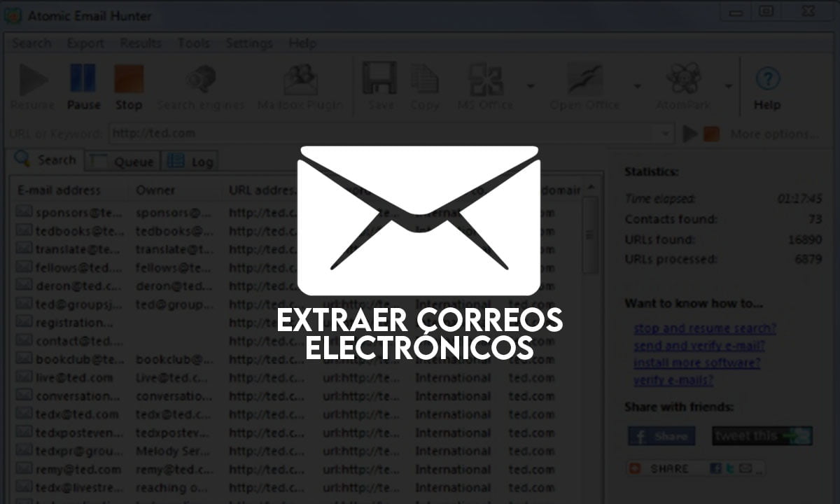Export results to MS Office
Viewport: 840px width, 504px height.
(x=485, y=87)
